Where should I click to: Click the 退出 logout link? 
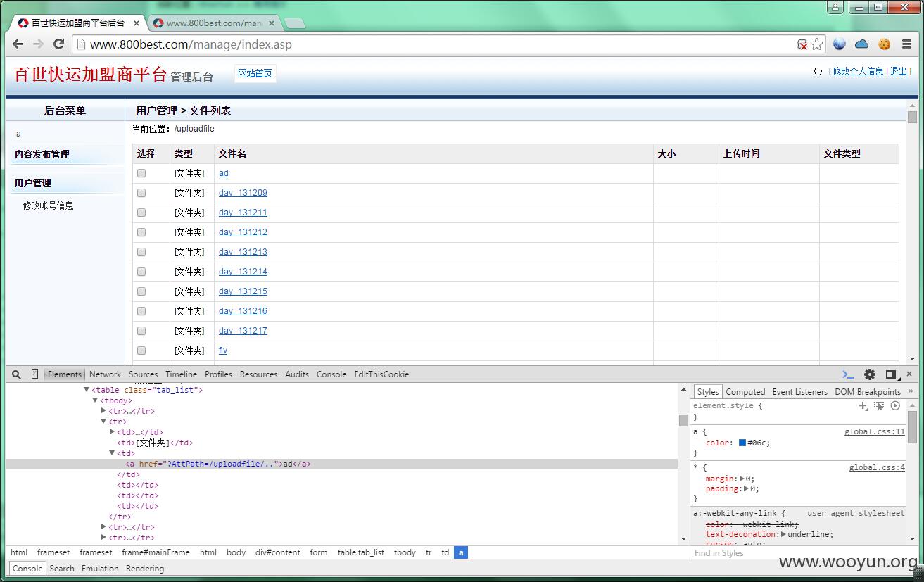899,71
